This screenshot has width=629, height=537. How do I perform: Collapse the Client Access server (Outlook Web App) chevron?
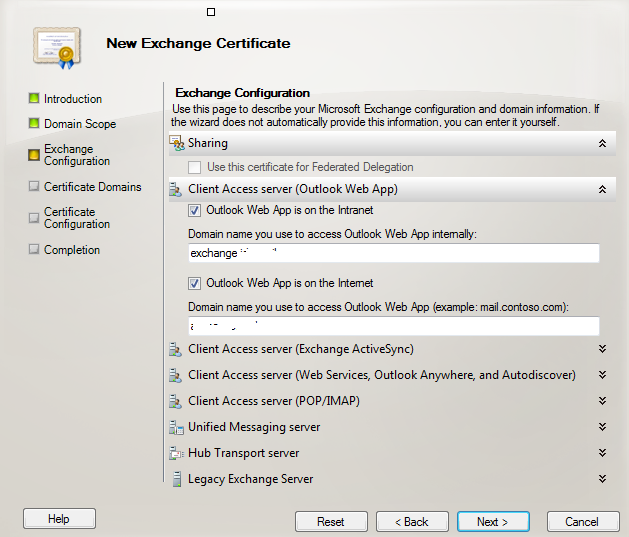coord(602,189)
